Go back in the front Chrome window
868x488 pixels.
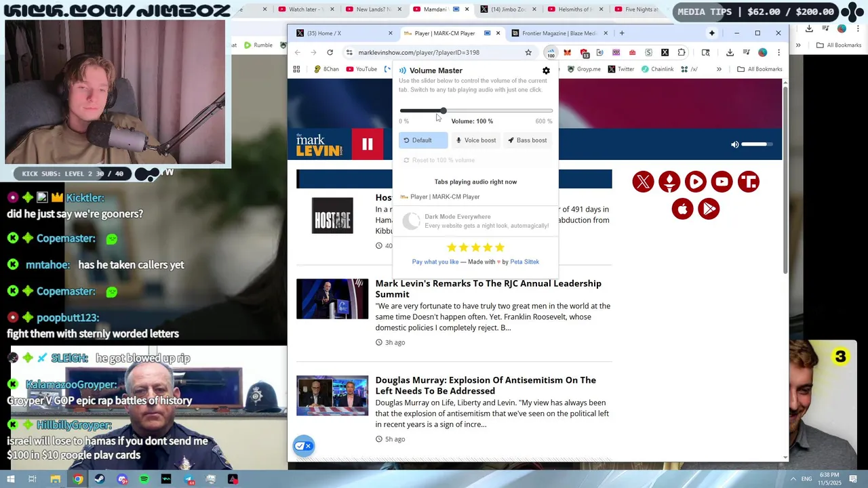coord(297,52)
